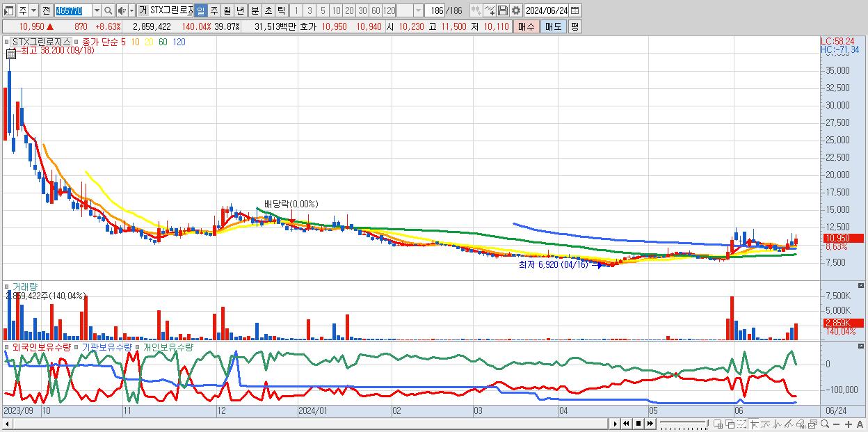Image resolution: width=868 pixels, height=432 pixels.
Task: Toggle the square marker before STX그린로지스 label
Action: [x=6, y=42]
